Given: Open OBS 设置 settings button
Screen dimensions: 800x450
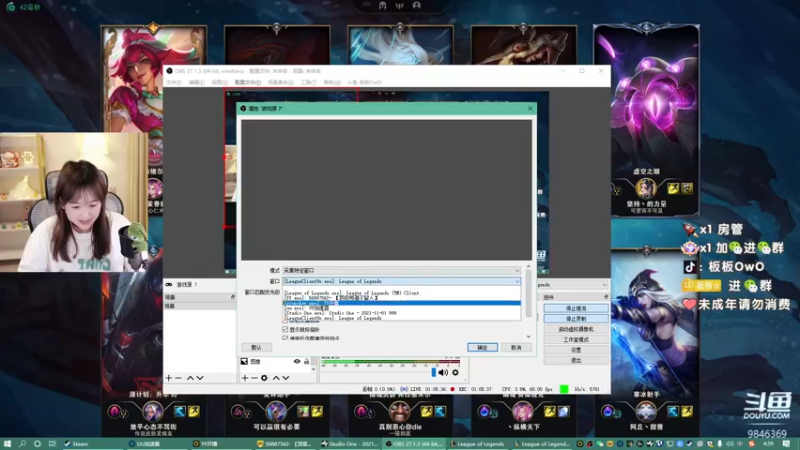Looking at the screenshot, I should tap(576, 350).
